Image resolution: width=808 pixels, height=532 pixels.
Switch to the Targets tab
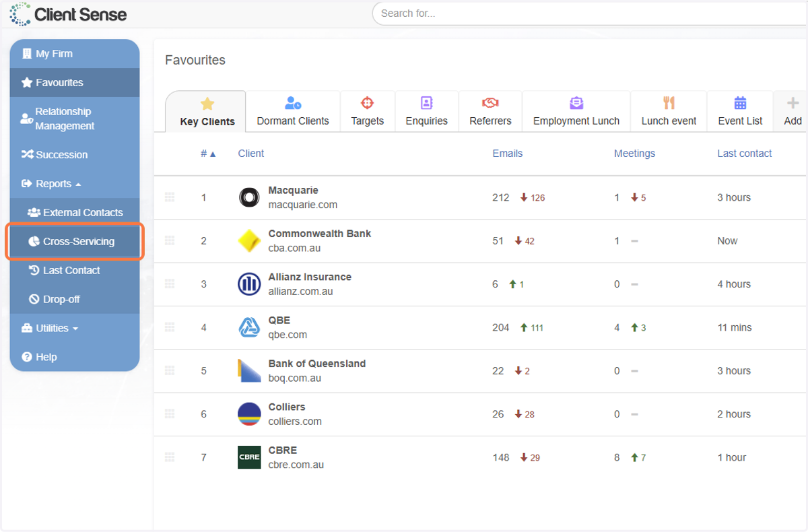(367, 112)
